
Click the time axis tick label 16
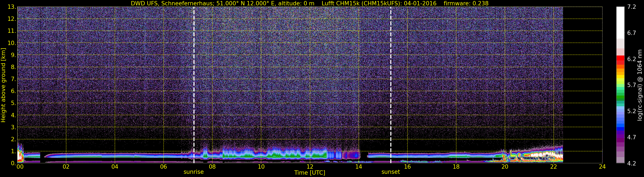click(x=407, y=167)
